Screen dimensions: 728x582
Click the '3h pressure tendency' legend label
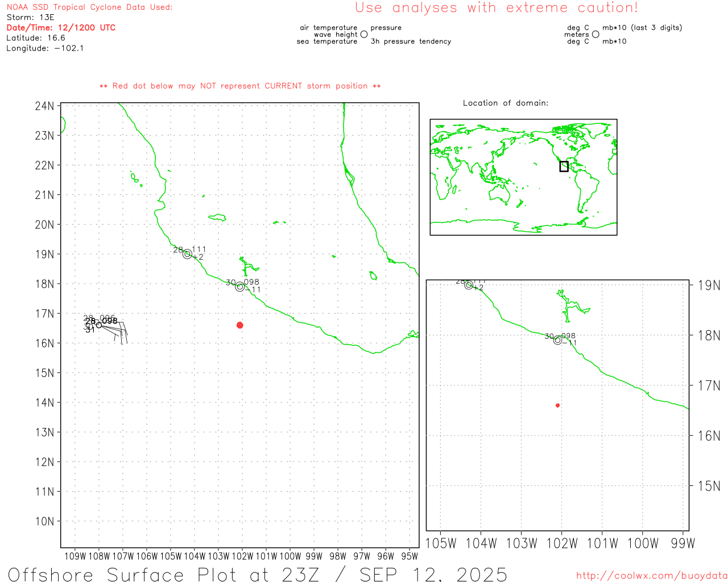(x=411, y=41)
